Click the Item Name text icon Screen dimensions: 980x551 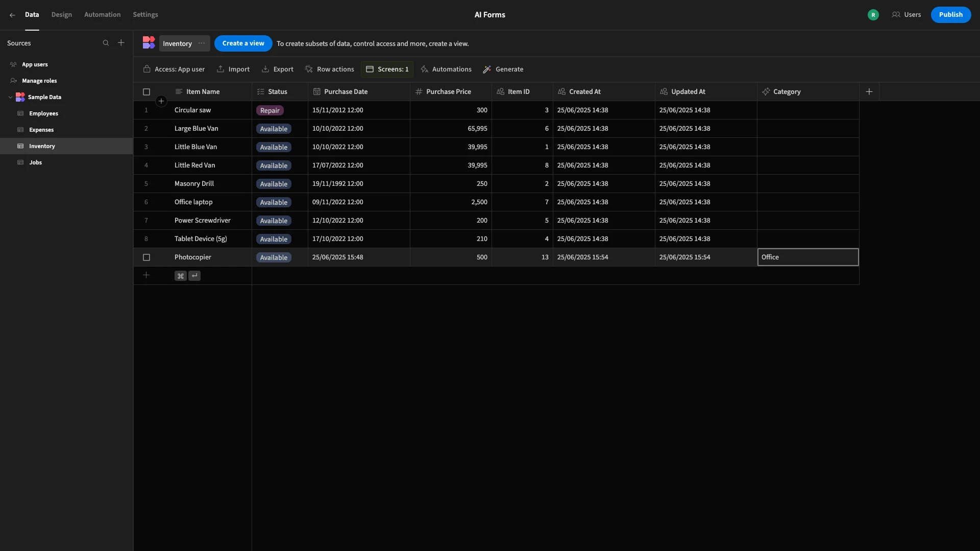(179, 91)
